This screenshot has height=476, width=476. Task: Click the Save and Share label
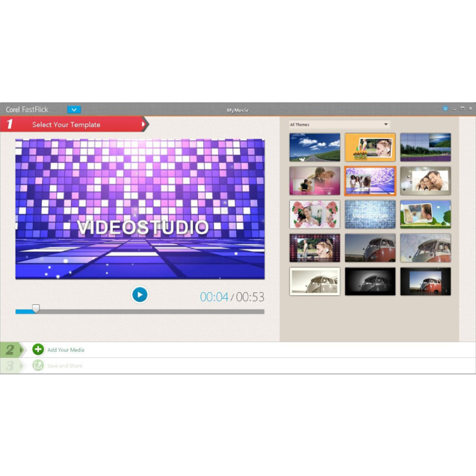[65, 366]
